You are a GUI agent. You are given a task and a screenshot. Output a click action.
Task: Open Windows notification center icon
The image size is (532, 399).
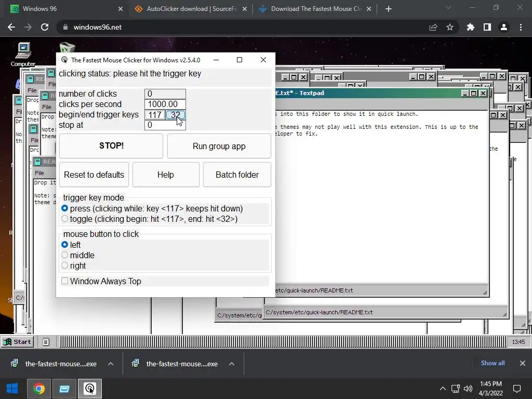[517, 389]
